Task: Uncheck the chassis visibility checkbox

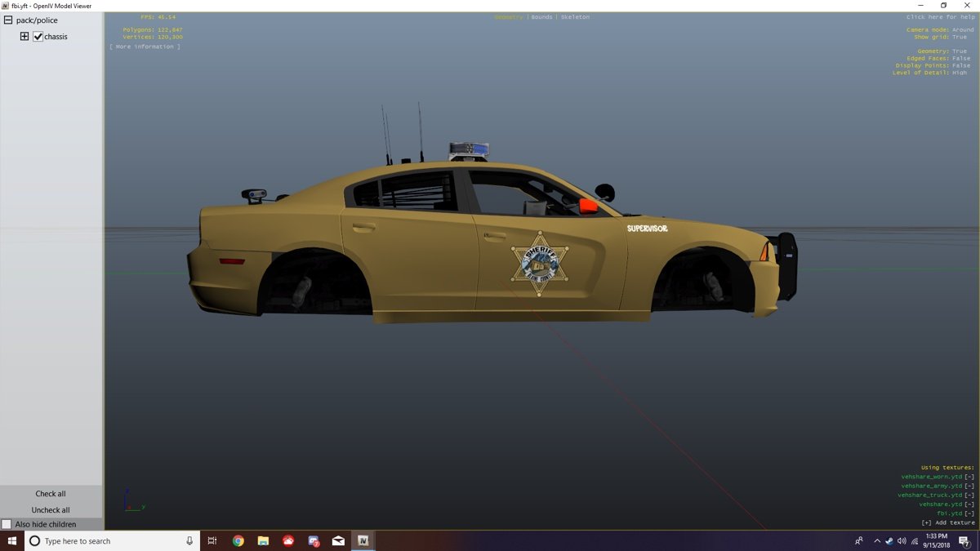Action: 38,37
